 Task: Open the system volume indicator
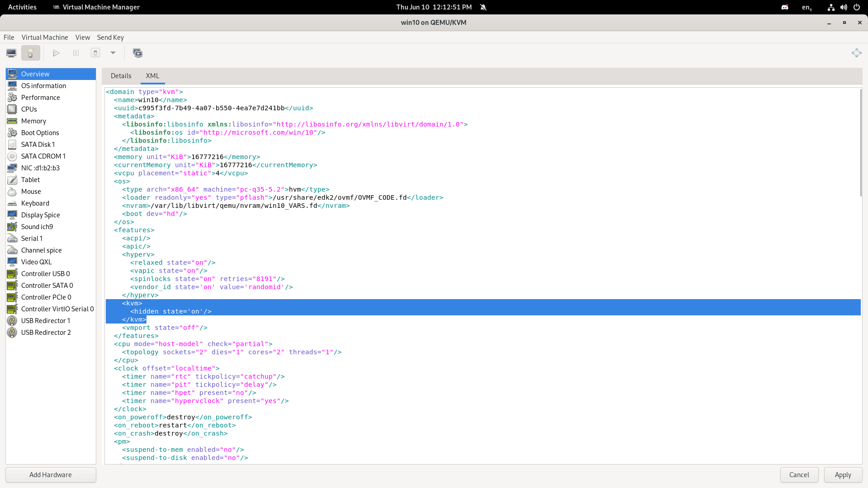pyautogui.click(x=844, y=7)
